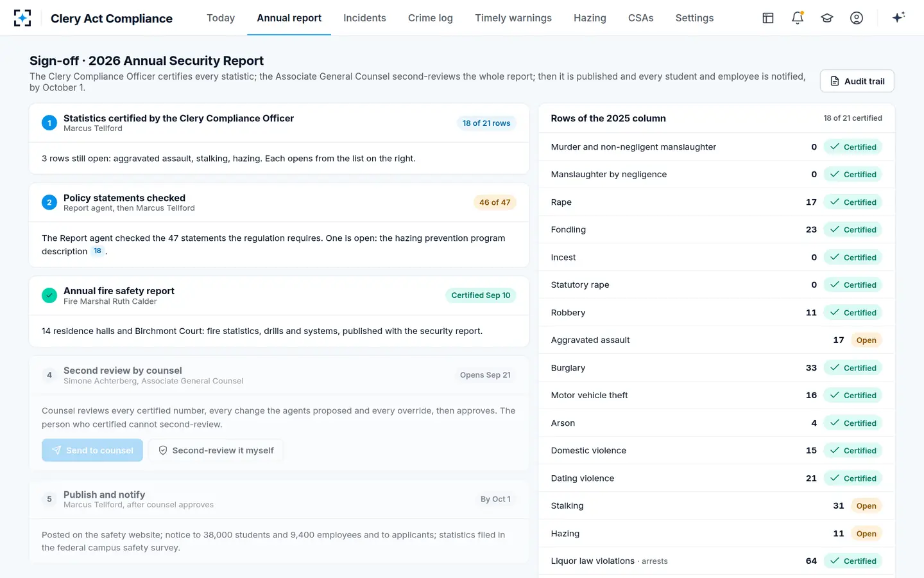The height and width of the screenshot is (578, 924).
Task: Select the Motor vehicle theft row
Action: coord(716,396)
